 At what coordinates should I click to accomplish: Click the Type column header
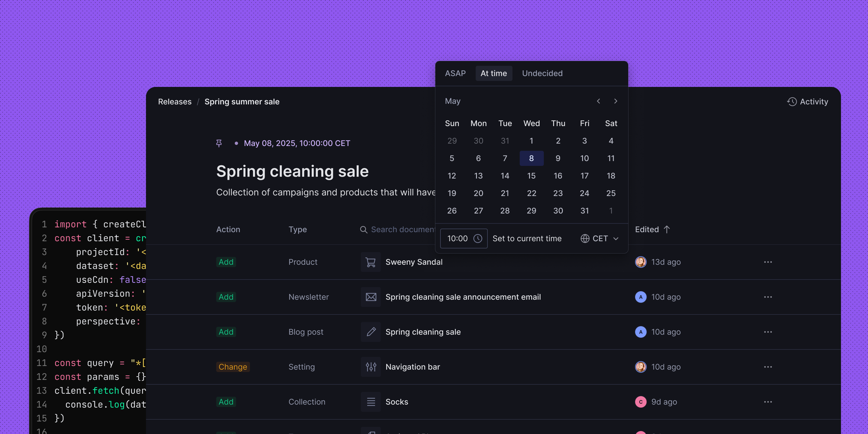(297, 229)
